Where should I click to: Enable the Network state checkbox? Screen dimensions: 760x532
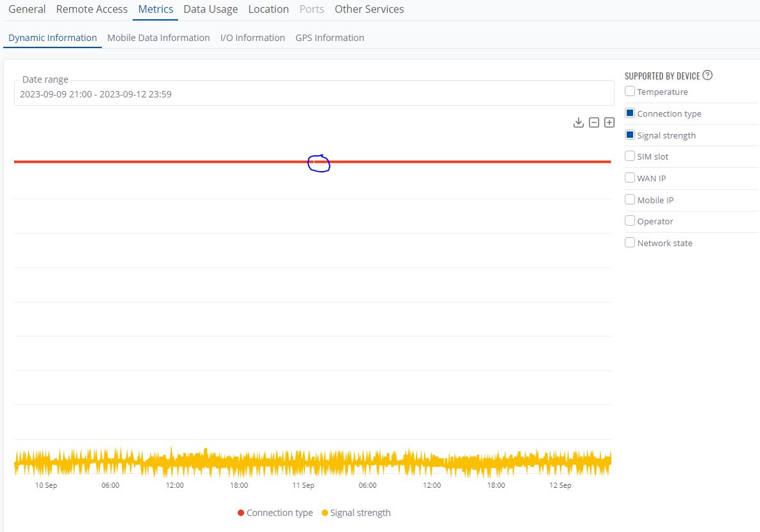pos(630,242)
